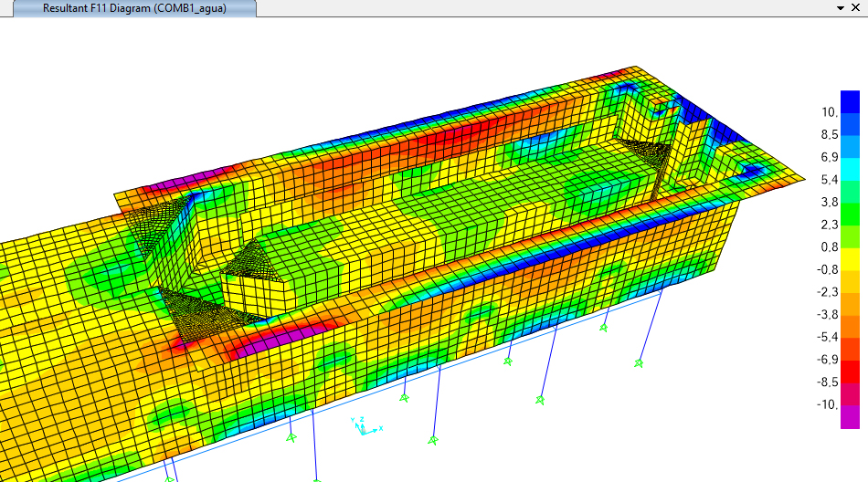This screenshot has height=482, width=868.
Task: Click the cyan legend band between 6,9 and 5,4
Action: coord(850,169)
